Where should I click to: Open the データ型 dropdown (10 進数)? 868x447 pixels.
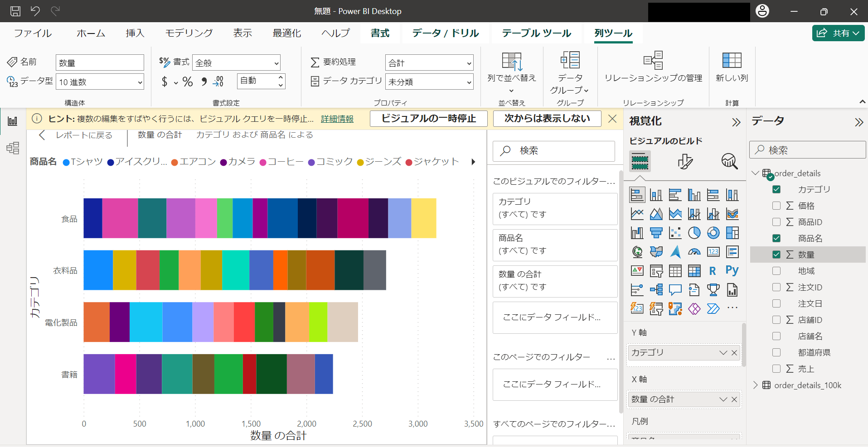pyautogui.click(x=100, y=82)
